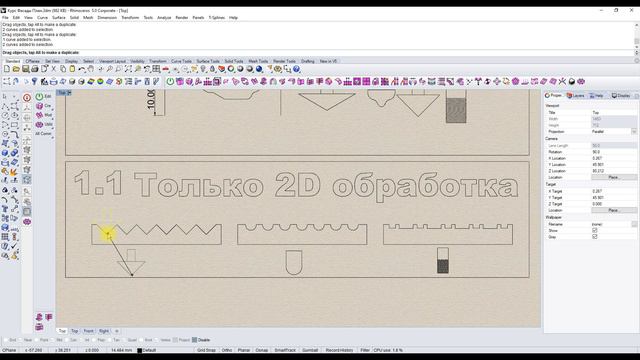The image size is (640, 360).
Task: Select the Polyline tool in left toolbar
Action: (x=5, y=107)
